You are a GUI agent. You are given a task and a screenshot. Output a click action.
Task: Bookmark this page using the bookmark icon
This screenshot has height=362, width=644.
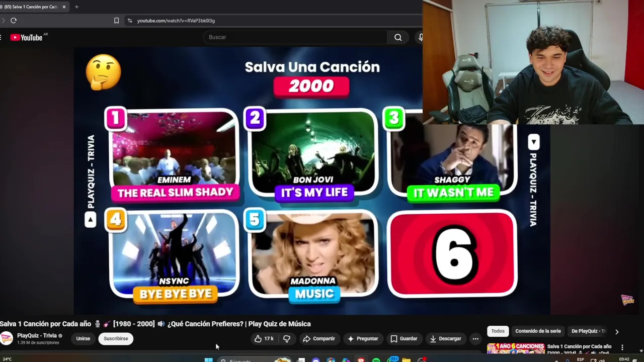pos(116,21)
